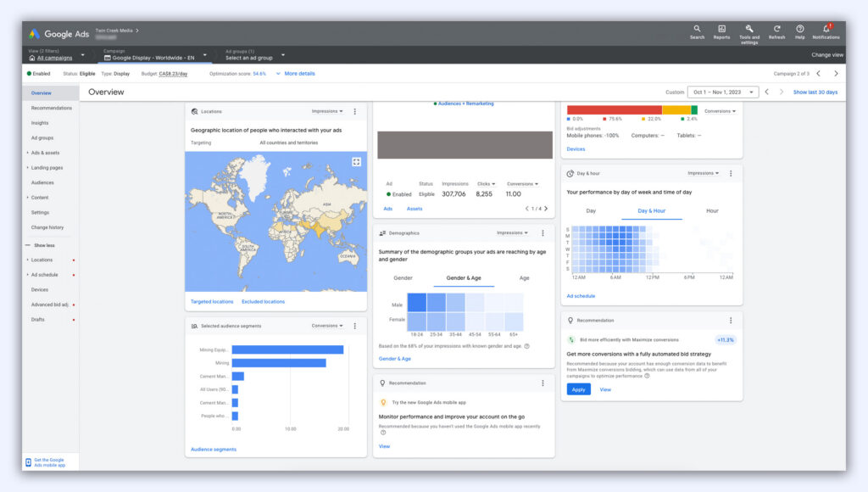The image size is (868, 492).
Task: Go to the next campaign arrow
Action: coord(836,73)
